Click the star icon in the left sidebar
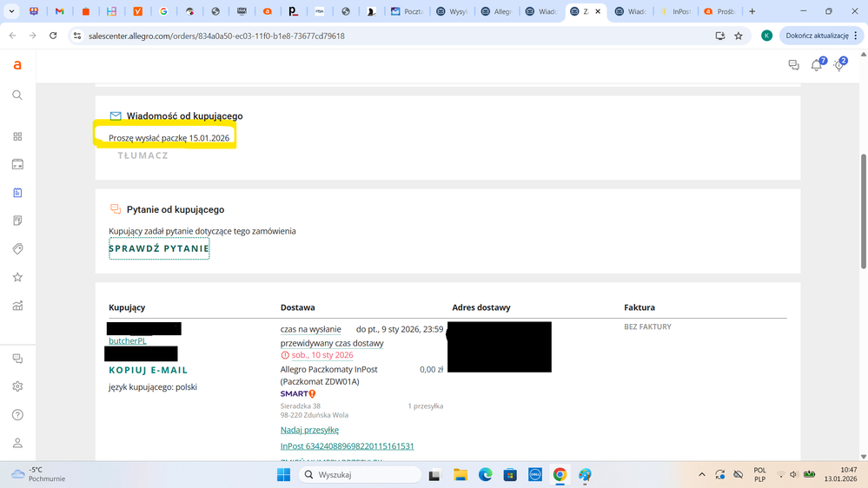 (x=17, y=277)
